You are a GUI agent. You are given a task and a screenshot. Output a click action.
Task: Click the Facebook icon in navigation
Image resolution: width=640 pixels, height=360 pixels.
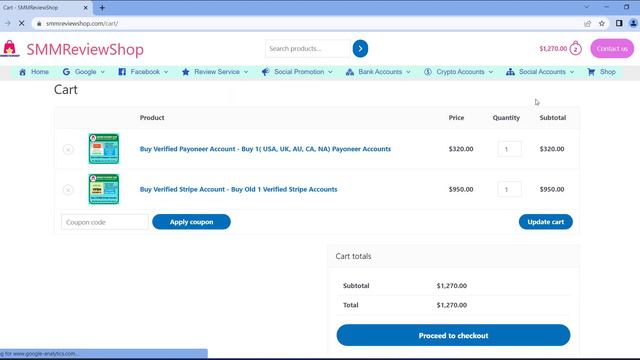[122, 72]
